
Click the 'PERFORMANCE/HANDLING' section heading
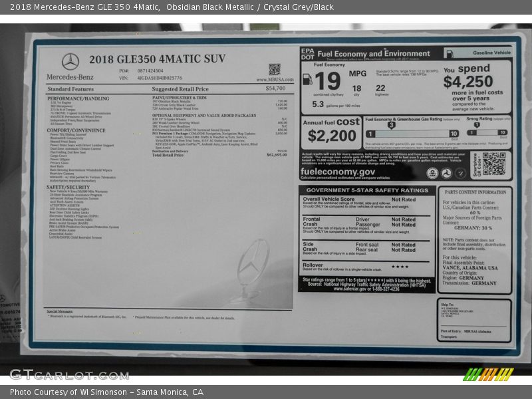78,98
